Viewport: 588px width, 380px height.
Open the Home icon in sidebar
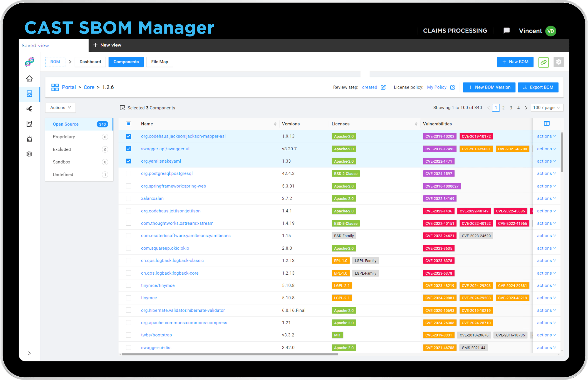click(29, 78)
